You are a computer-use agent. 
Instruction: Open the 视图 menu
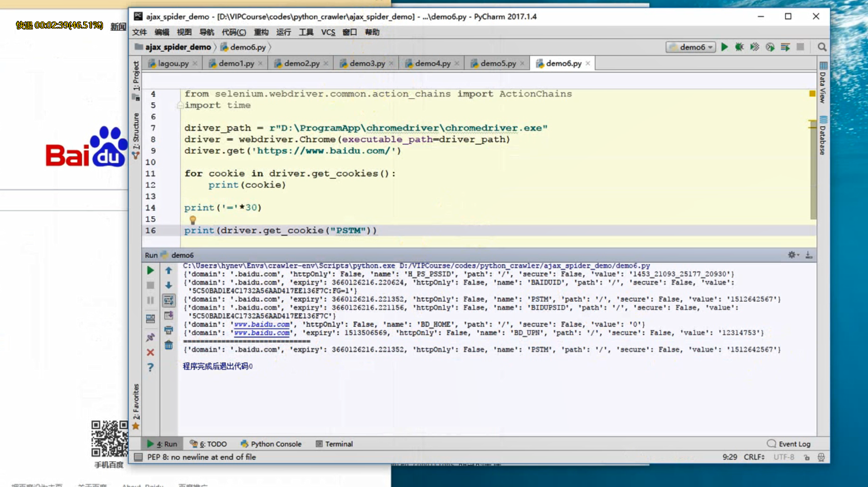(184, 32)
